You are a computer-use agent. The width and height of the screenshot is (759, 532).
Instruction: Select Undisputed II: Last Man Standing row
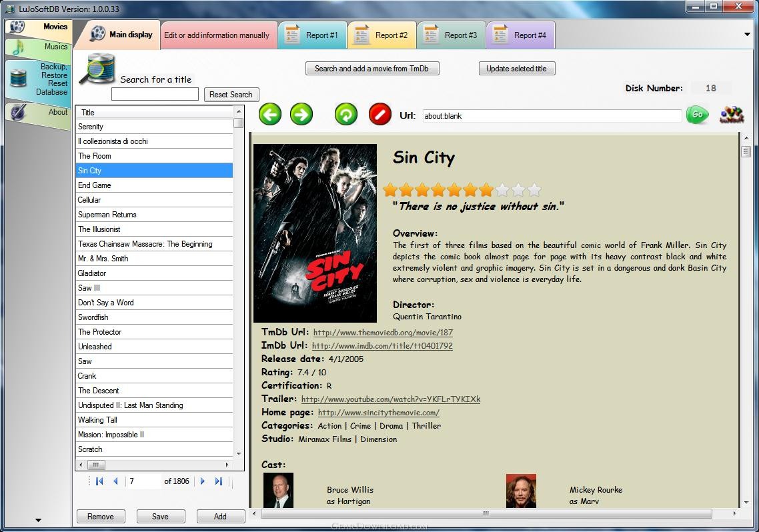click(x=155, y=405)
